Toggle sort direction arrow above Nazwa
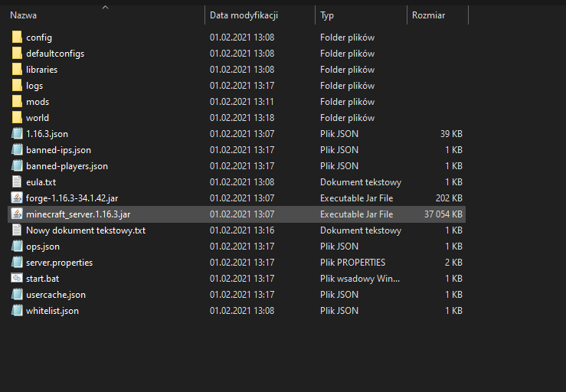 tap(105, 8)
